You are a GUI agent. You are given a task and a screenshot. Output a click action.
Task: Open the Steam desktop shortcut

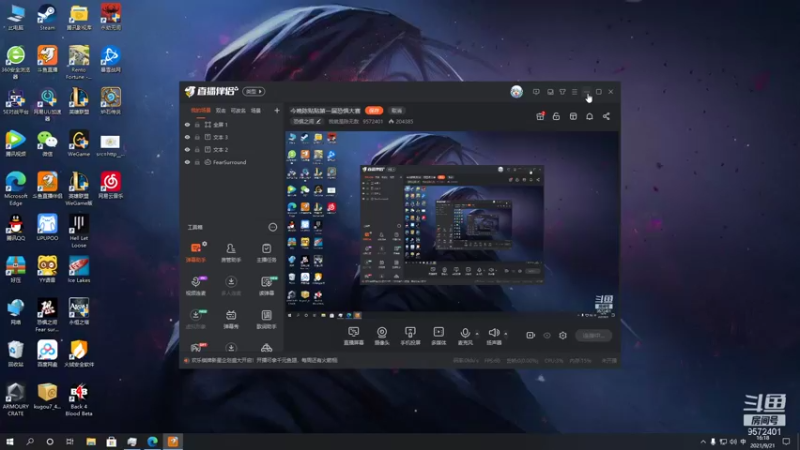[x=47, y=17]
